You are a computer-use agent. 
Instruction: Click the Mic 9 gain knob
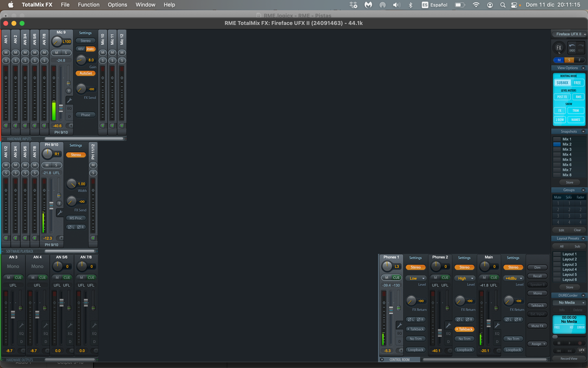click(81, 60)
